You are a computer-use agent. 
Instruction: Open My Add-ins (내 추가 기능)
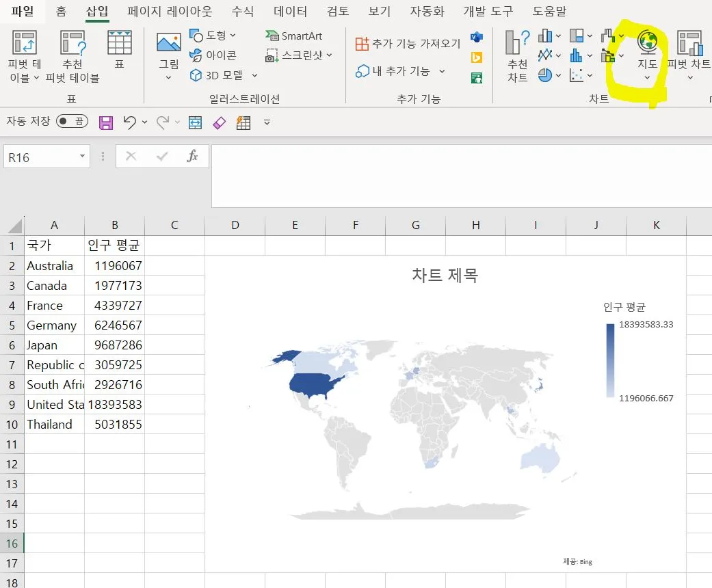(393, 71)
